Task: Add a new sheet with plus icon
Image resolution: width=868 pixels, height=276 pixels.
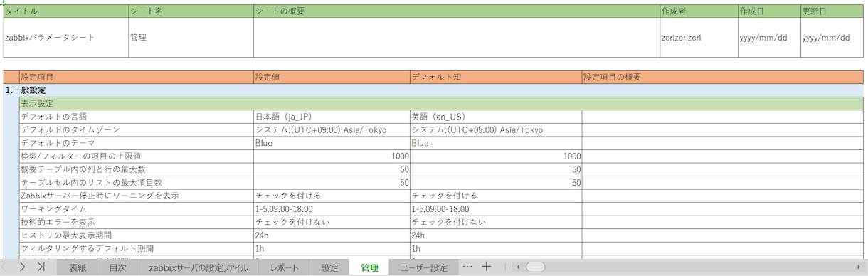Action: [486, 267]
